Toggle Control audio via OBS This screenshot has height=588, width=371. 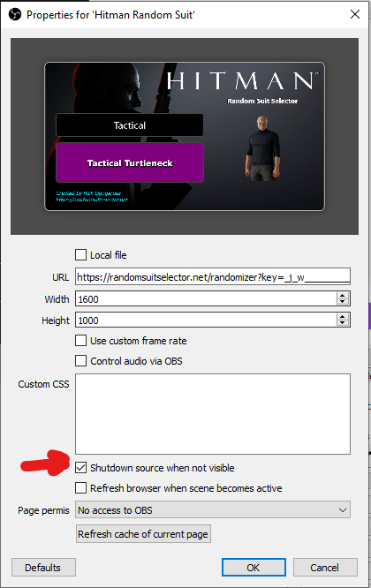click(80, 361)
